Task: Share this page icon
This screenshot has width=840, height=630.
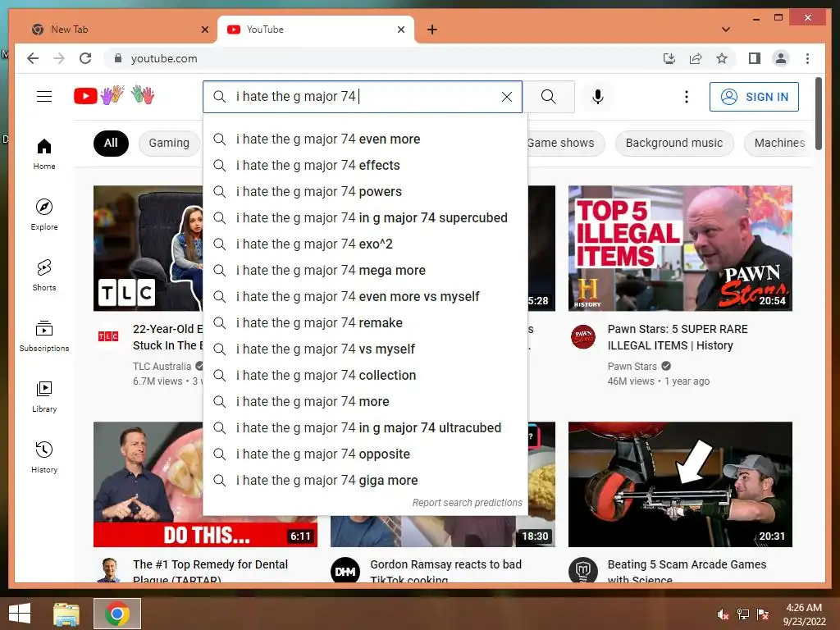Action: 696,58
